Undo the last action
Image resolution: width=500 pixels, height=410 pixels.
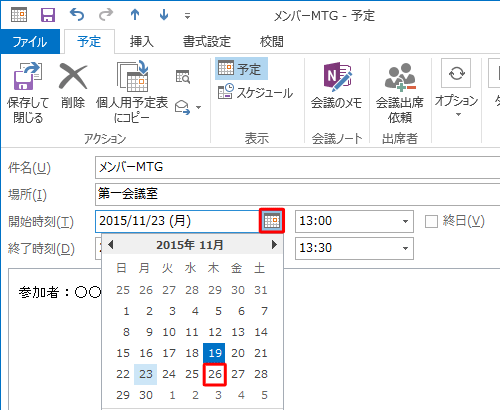point(77,15)
